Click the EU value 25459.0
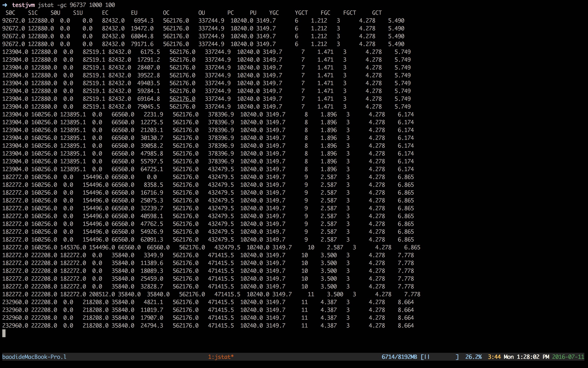588x368 pixels. click(x=152, y=279)
